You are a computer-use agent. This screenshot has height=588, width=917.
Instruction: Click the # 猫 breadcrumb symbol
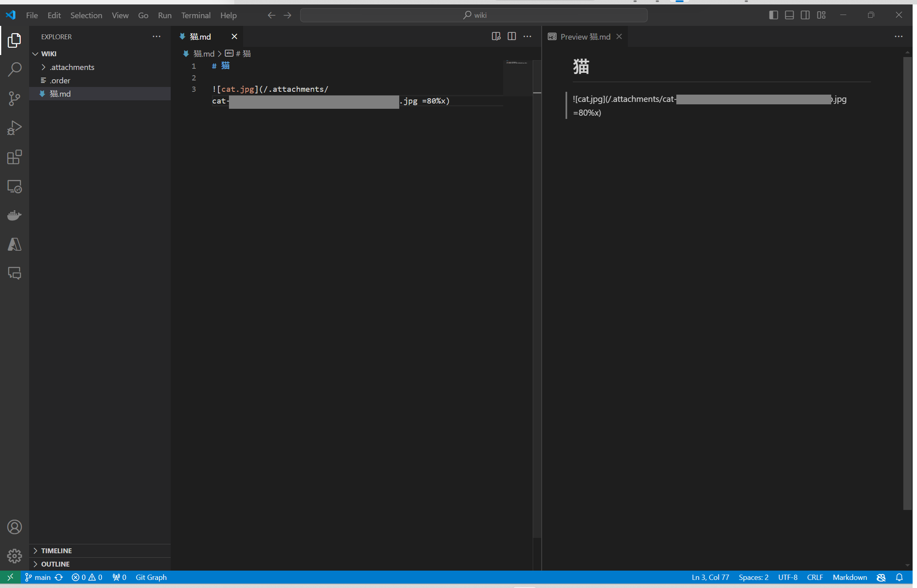(238, 53)
